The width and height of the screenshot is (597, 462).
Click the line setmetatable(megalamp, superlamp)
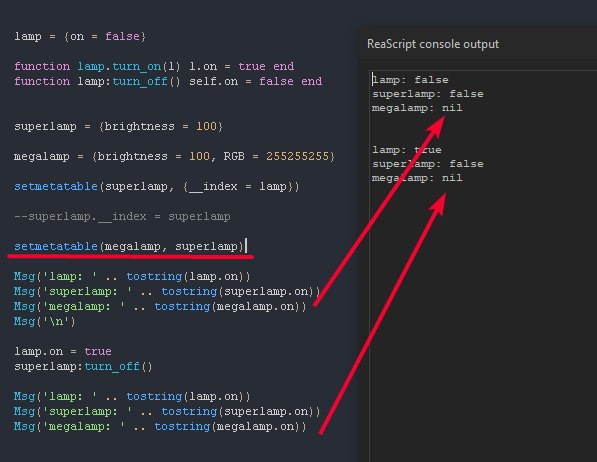click(129, 246)
